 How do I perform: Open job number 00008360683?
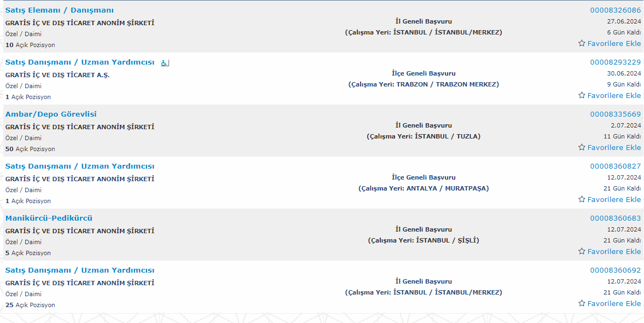coord(615,218)
